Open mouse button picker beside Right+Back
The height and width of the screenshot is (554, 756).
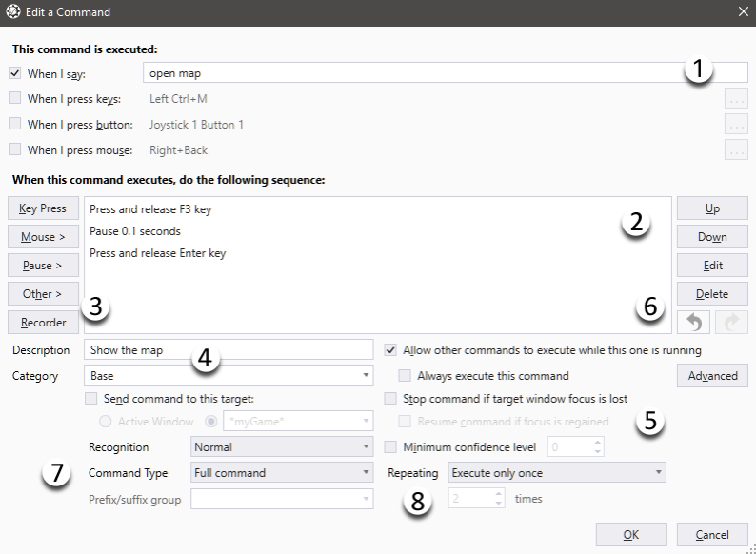735,149
